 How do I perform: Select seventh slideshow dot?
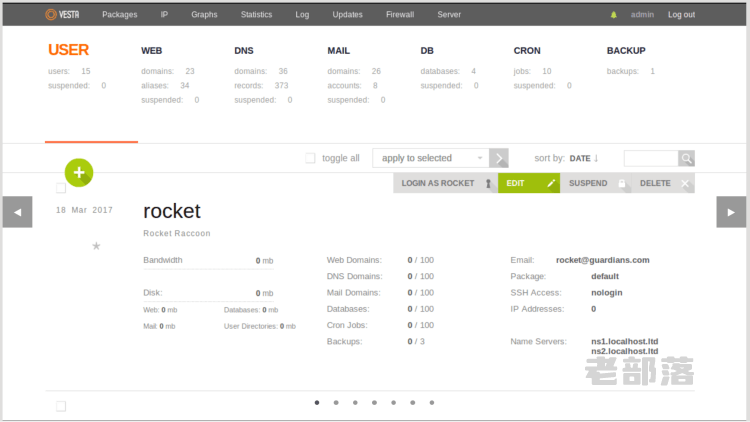(x=432, y=402)
